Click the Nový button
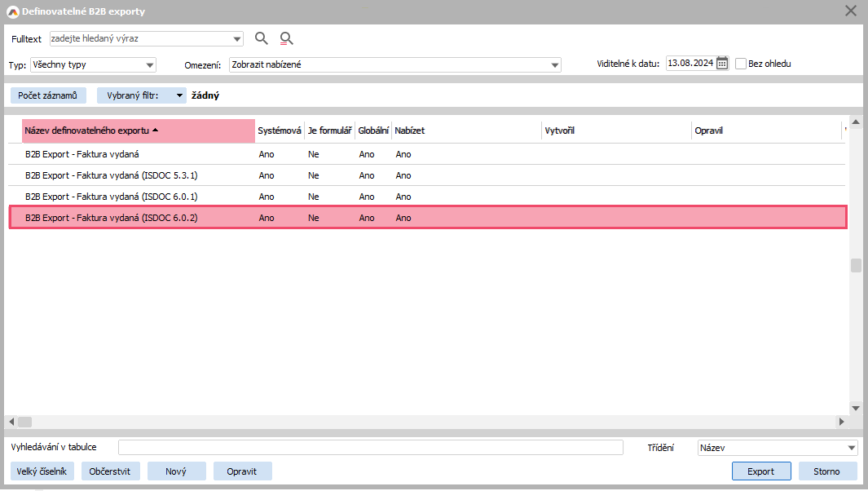This screenshot has width=868, height=491. point(176,471)
